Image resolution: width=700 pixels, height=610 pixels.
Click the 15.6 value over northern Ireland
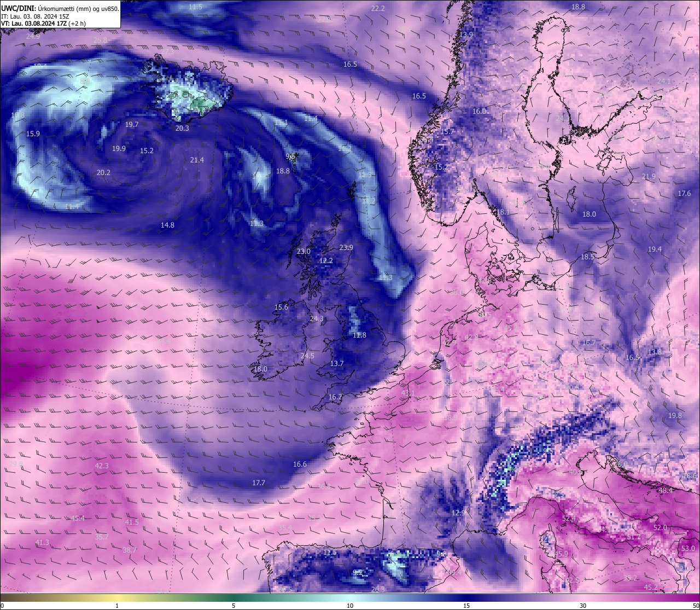tap(281, 307)
